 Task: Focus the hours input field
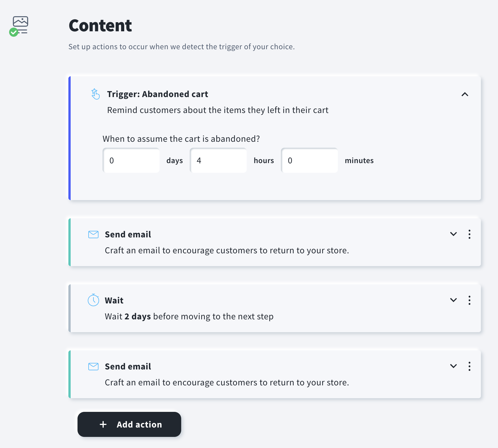pos(218,161)
